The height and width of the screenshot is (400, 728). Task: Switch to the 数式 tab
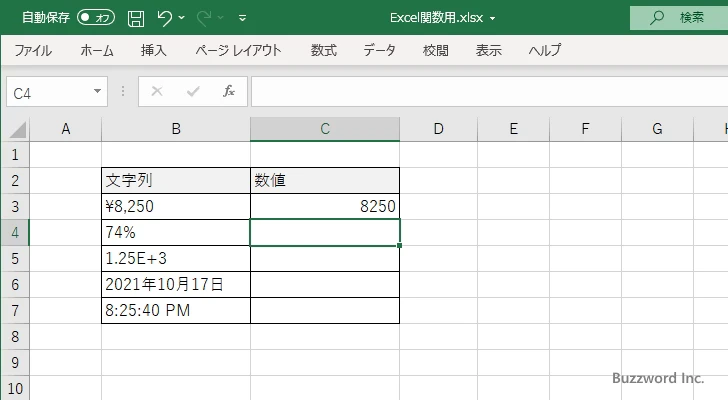click(x=324, y=50)
